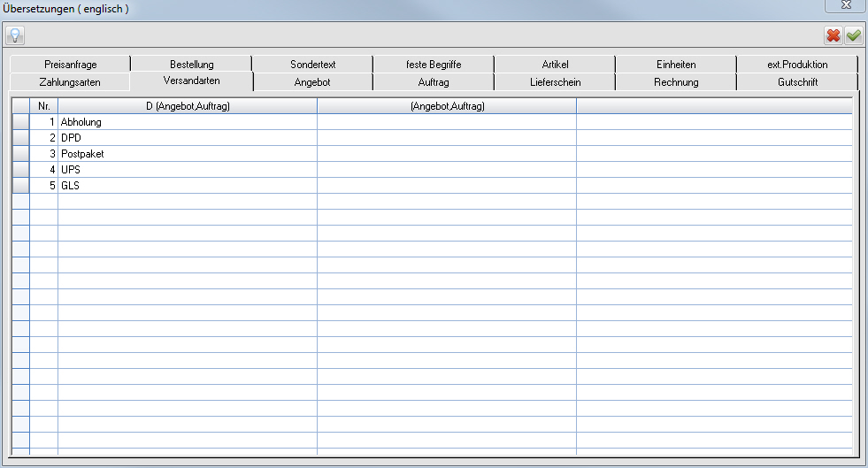Select the Rechnung tab

(x=677, y=82)
